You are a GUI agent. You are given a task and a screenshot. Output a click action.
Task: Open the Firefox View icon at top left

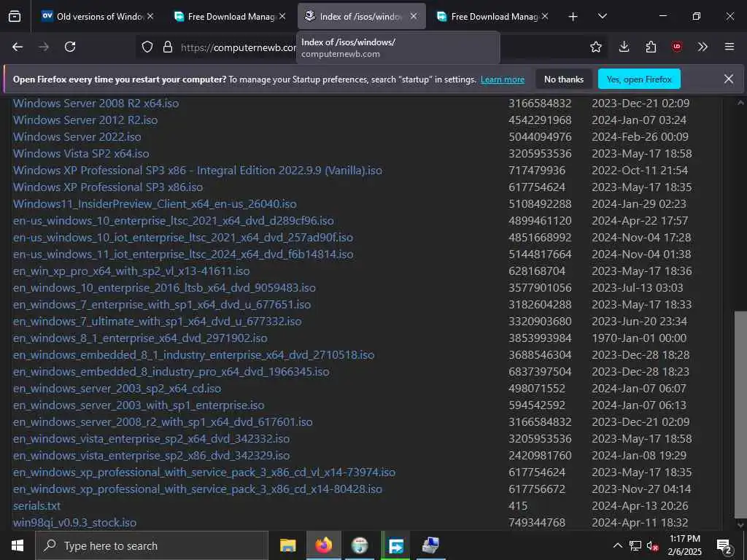[x=15, y=17]
